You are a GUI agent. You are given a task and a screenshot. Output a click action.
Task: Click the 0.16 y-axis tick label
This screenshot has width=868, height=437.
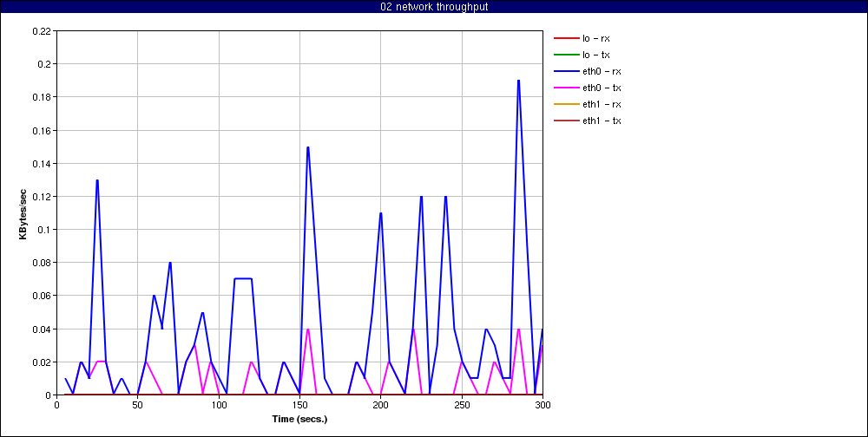[x=42, y=131]
